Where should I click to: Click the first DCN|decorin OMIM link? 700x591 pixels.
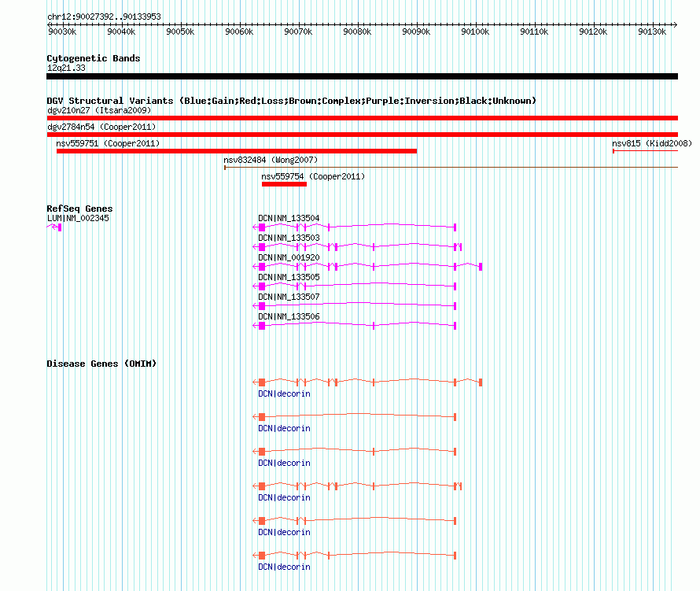[284, 393]
